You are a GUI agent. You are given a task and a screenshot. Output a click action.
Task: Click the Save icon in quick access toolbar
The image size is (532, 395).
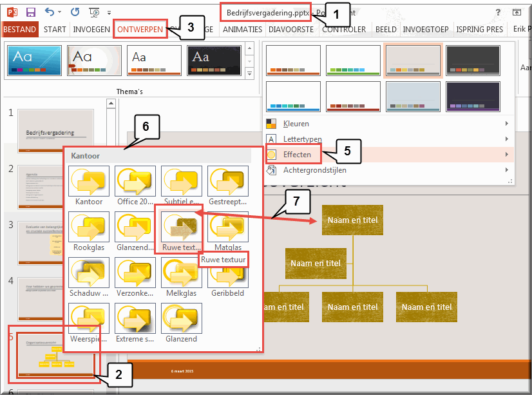(31, 12)
